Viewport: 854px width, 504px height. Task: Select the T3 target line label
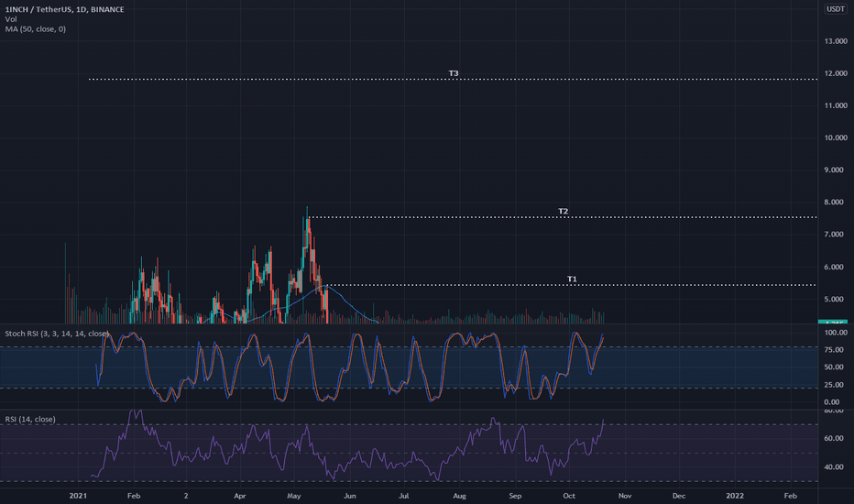pyautogui.click(x=454, y=73)
